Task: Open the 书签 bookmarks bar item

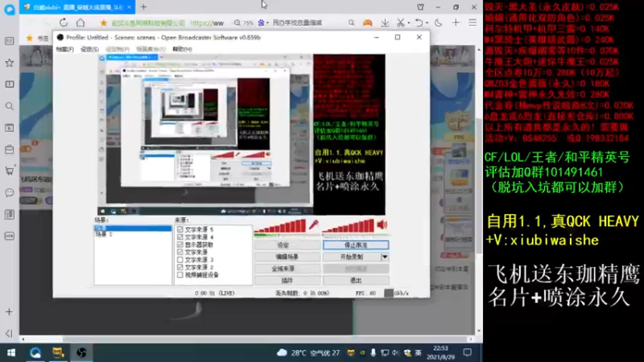Action: click(x=38, y=38)
